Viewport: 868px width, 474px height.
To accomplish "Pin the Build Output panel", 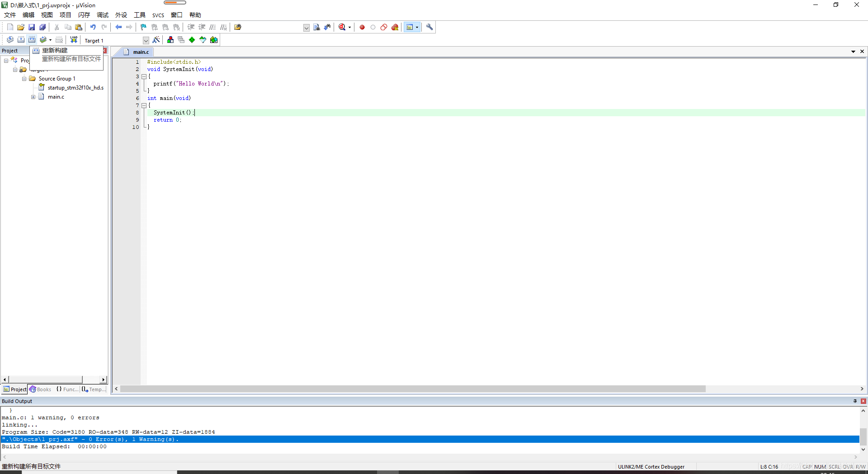I will 855,401.
